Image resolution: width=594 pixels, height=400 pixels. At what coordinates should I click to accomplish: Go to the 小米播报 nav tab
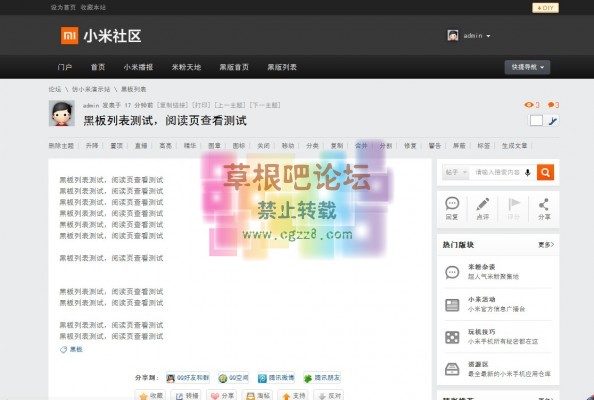pos(138,67)
